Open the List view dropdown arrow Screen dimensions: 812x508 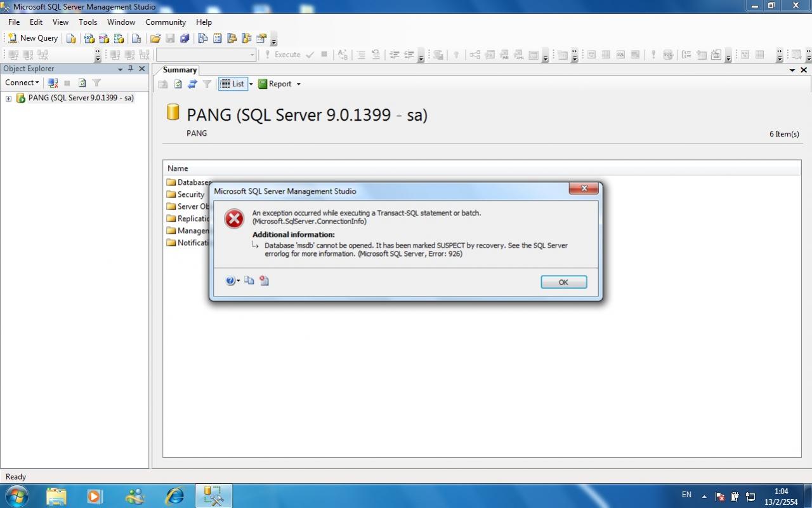(x=251, y=84)
